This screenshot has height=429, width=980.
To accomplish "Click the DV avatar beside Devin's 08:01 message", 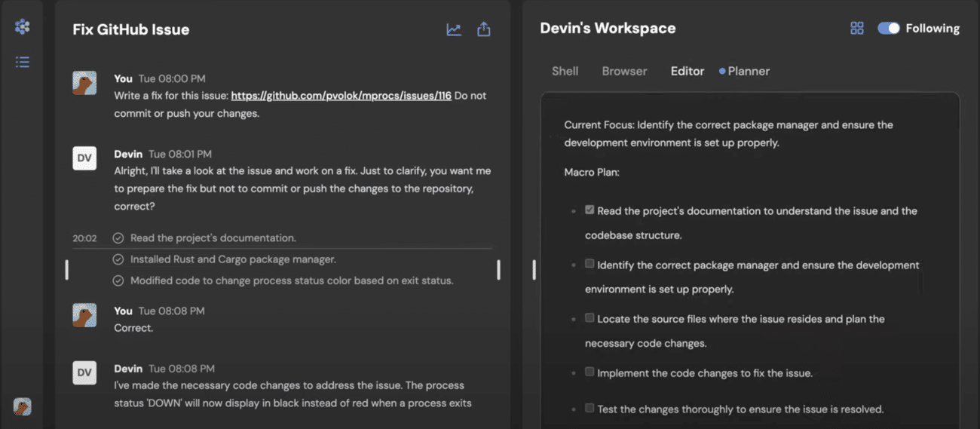I will [x=84, y=158].
